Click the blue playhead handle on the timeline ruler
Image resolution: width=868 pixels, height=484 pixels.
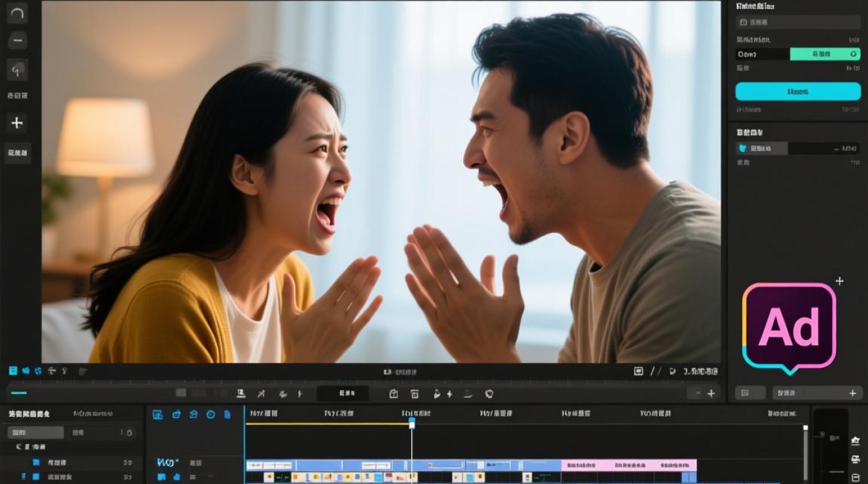411,423
